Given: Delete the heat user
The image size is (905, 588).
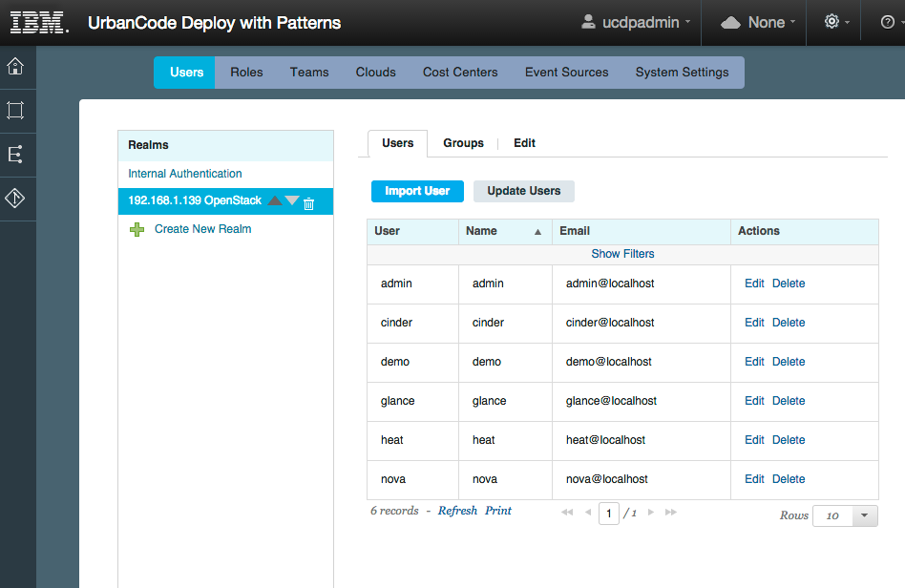Looking at the screenshot, I should (789, 440).
